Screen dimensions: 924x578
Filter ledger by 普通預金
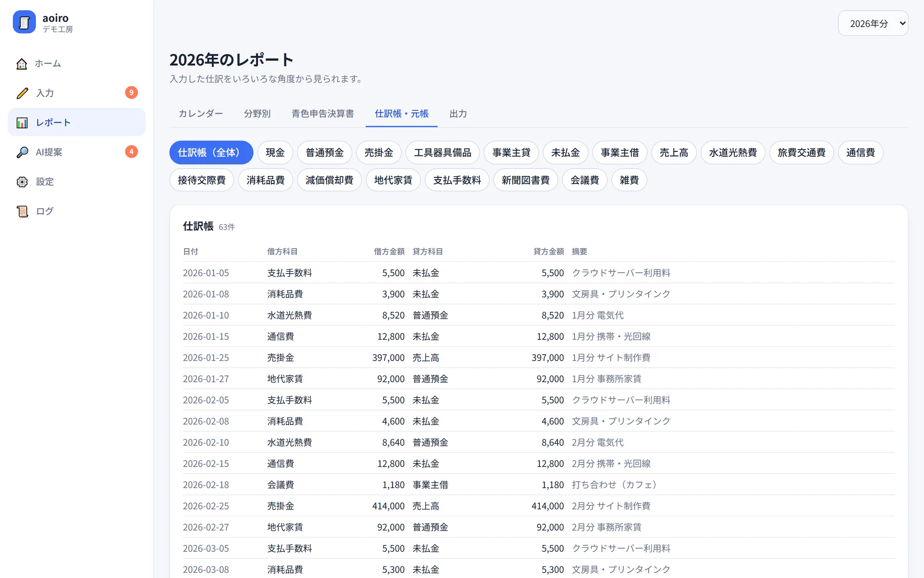[x=325, y=152]
